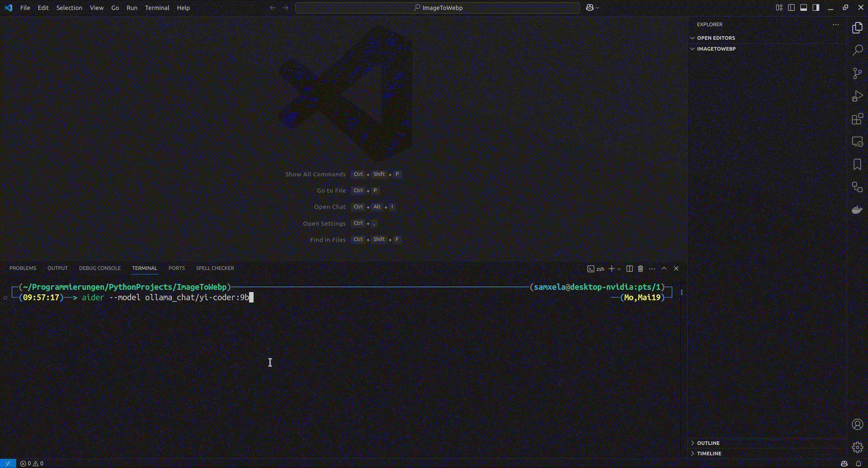The height and width of the screenshot is (468, 868).
Task: Open notifications bell in status bar
Action: coord(858,463)
